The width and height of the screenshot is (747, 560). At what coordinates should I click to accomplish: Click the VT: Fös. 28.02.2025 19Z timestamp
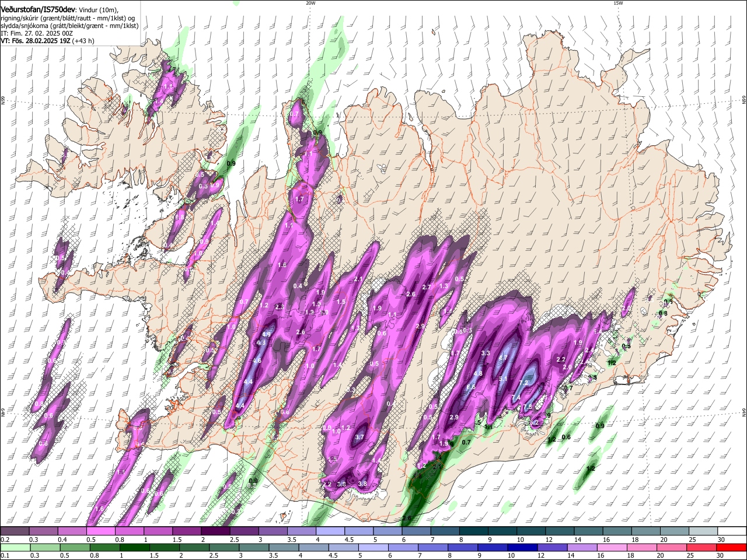(x=36, y=41)
